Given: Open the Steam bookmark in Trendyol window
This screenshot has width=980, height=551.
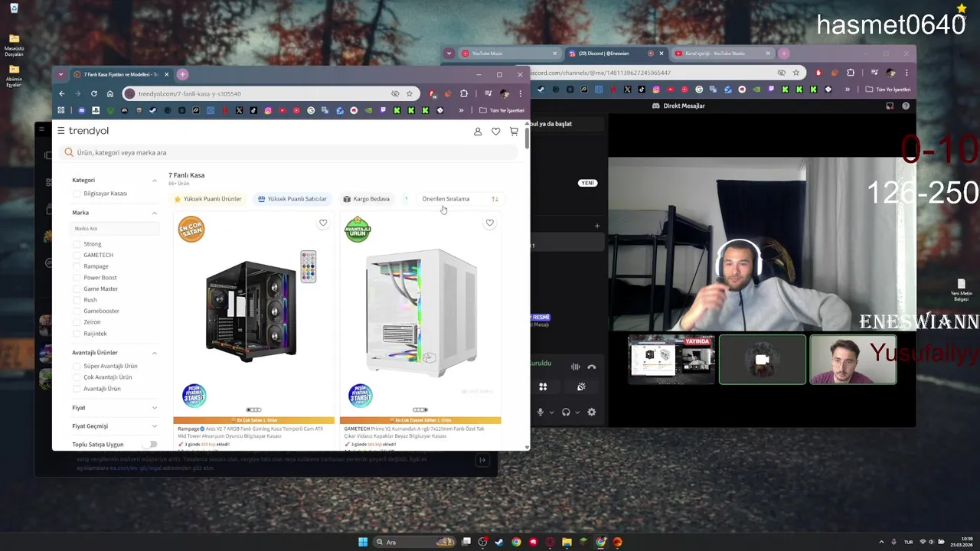Looking at the screenshot, I should (x=153, y=110).
